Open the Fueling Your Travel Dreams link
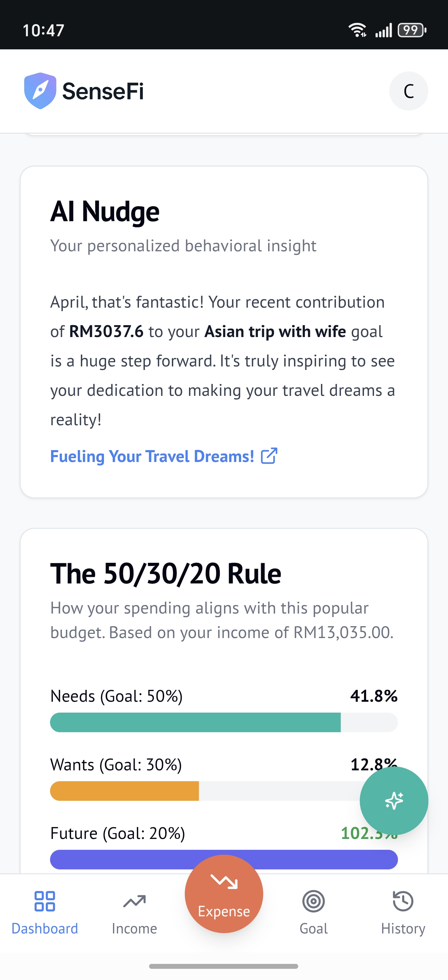This screenshot has height=980, width=448. [152, 456]
